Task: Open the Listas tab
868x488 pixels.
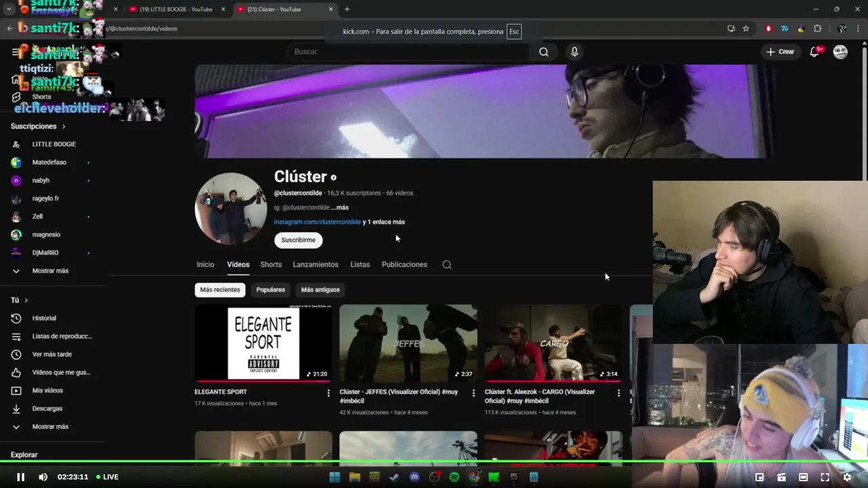Action: [360, 264]
